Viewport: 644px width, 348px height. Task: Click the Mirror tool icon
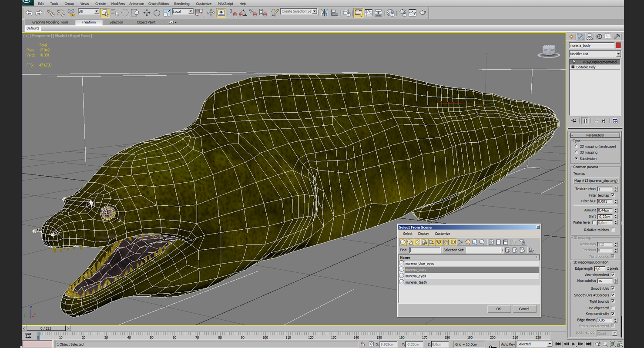coord(324,13)
